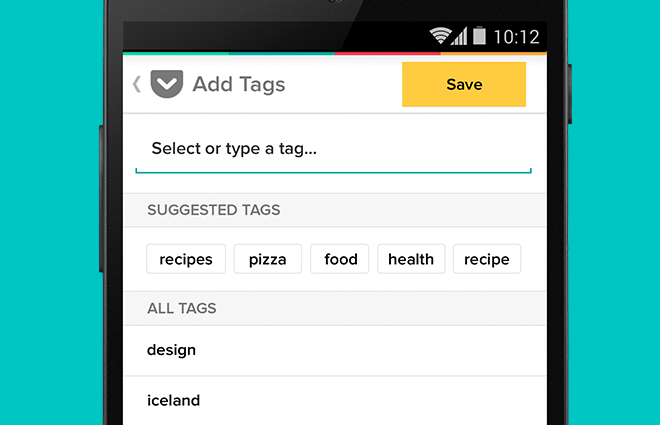The height and width of the screenshot is (425, 660).
Task: Tap the battery status icon
Action: (x=479, y=35)
